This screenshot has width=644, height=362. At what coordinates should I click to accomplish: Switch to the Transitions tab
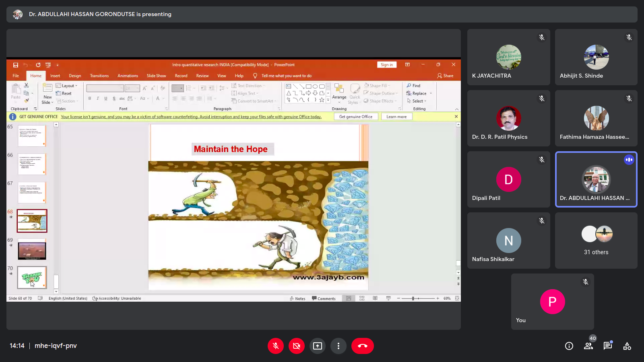99,76
